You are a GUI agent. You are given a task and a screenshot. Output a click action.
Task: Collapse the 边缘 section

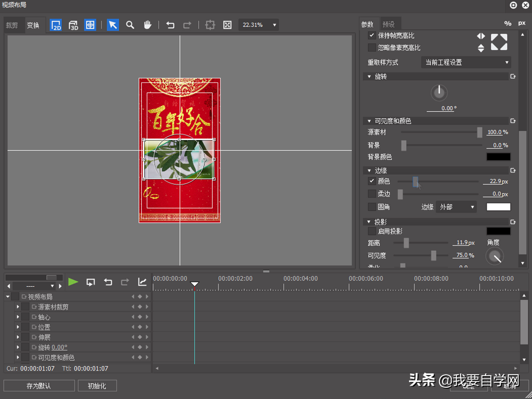tap(369, 170)
